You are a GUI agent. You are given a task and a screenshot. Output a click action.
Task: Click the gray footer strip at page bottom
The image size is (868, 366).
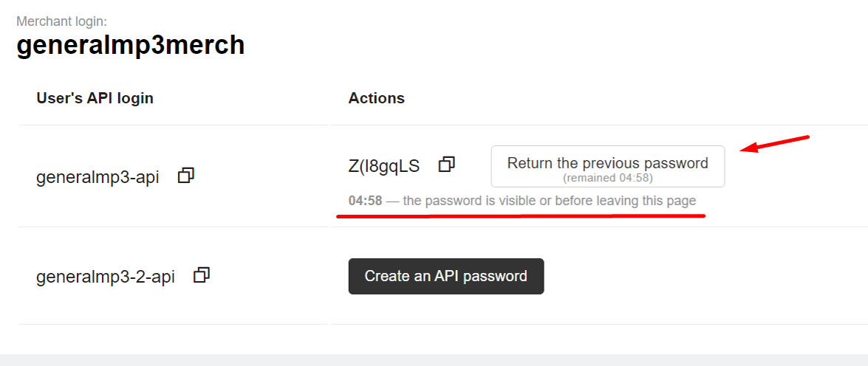(434, 359)
